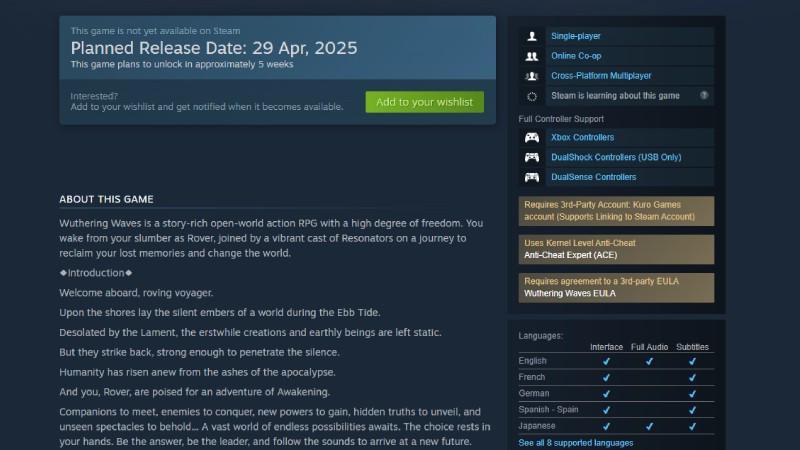
Task: Click the 'Languages:' label
Action: point(540,336)
